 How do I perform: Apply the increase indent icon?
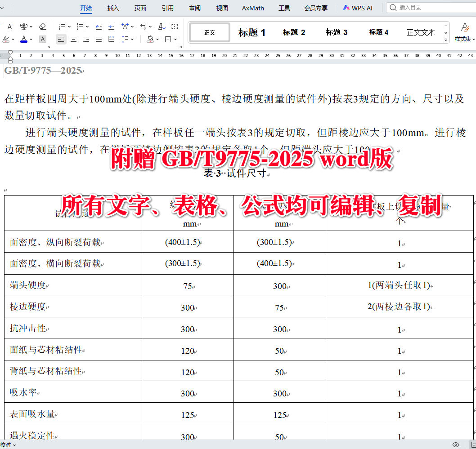click(112, 26)
